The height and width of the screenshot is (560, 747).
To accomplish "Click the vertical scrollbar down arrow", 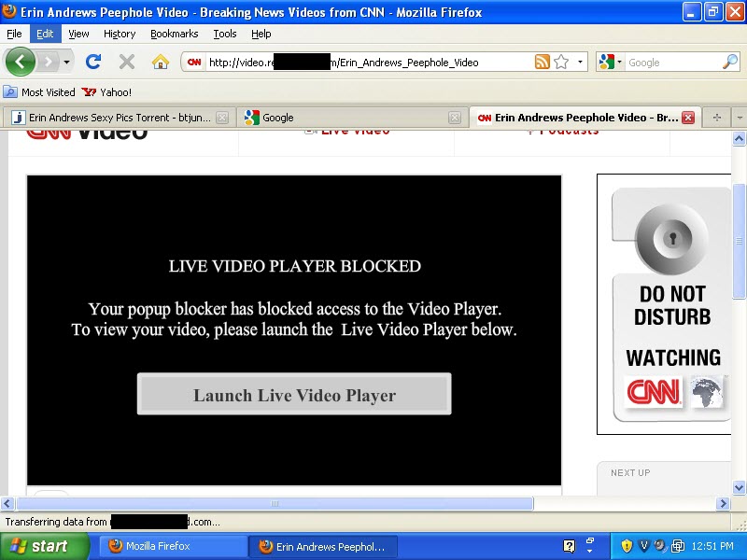I will point(739,487).
